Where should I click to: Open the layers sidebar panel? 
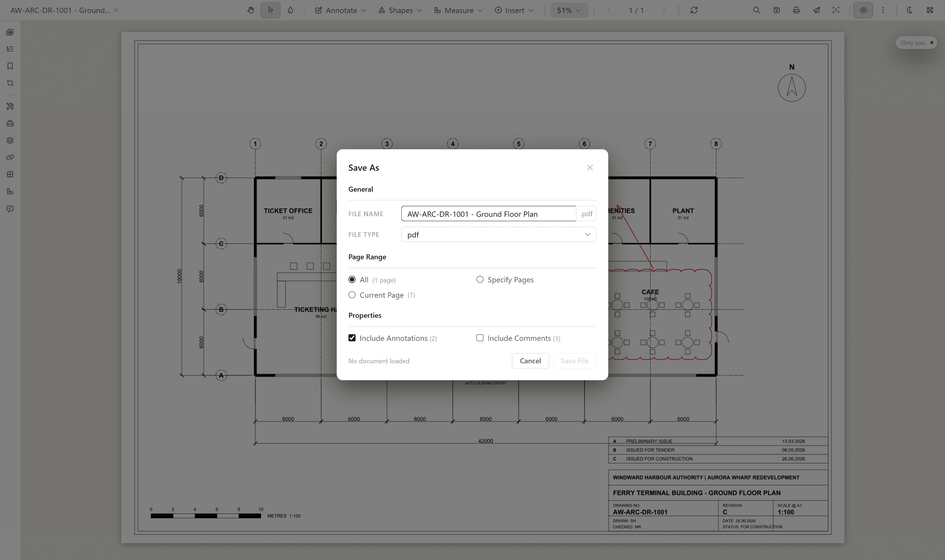click(10, 140)
